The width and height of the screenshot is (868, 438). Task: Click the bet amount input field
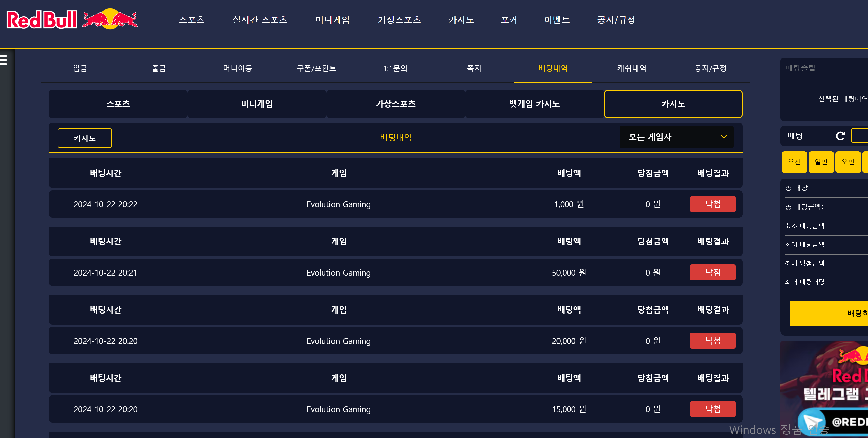[860, 136]
